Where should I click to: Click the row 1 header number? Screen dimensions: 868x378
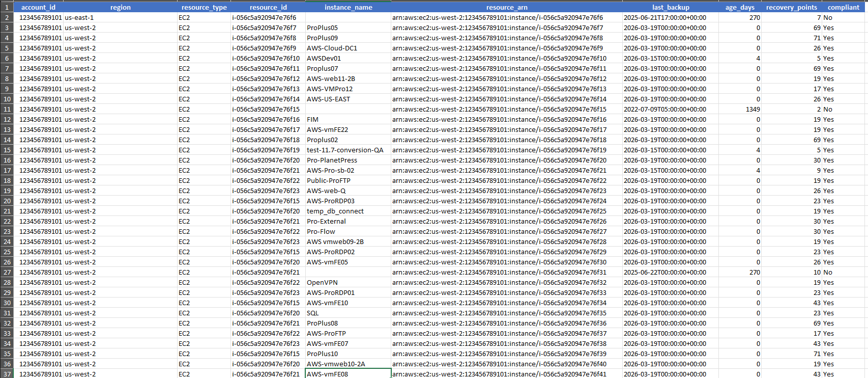click(7, 7)
